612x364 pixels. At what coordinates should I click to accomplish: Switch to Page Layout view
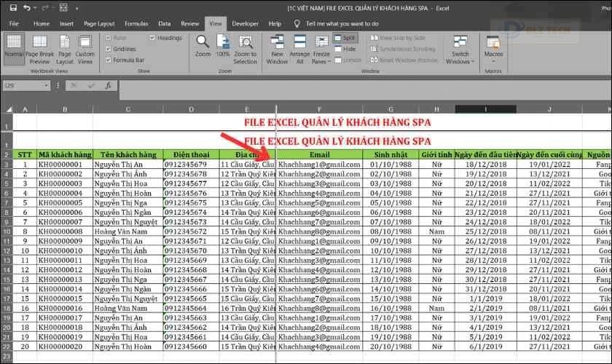point(64,48)
